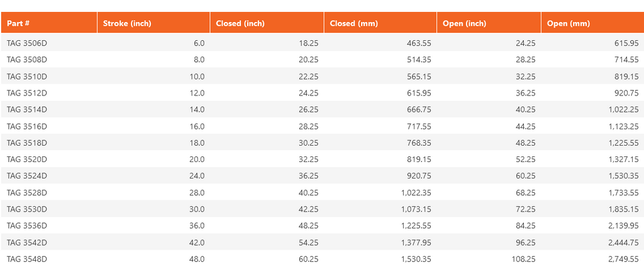644x272 pixels.
Task: Click the TAG 3542D part cell
Action: click(x=27, y=242)
